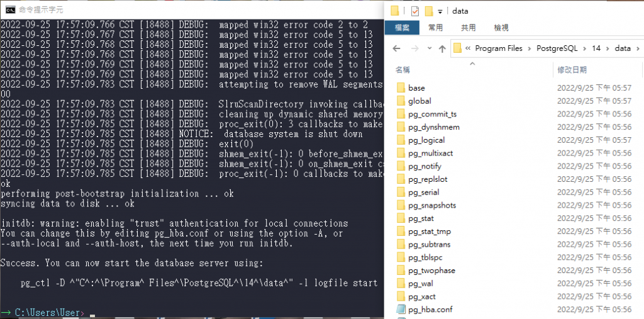Expand chevron after Program Files breadcrumb
Image resolution: width=644 pixels, height=319 pixels.
click(530, 48)
